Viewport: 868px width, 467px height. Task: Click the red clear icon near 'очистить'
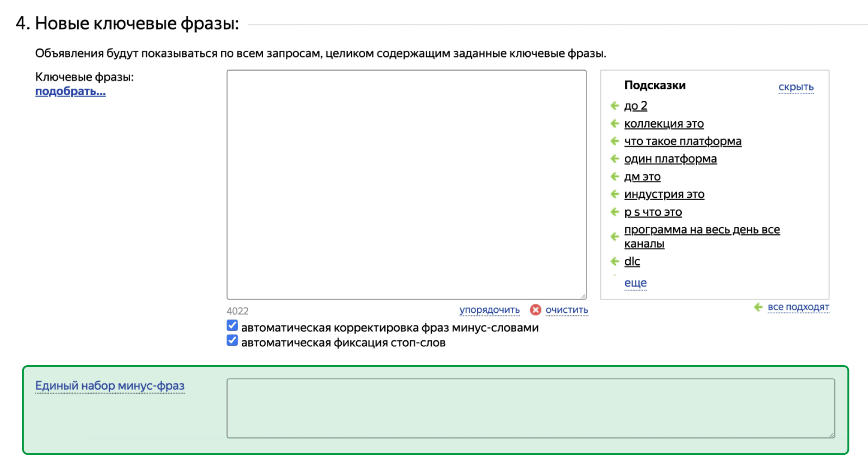536,310
